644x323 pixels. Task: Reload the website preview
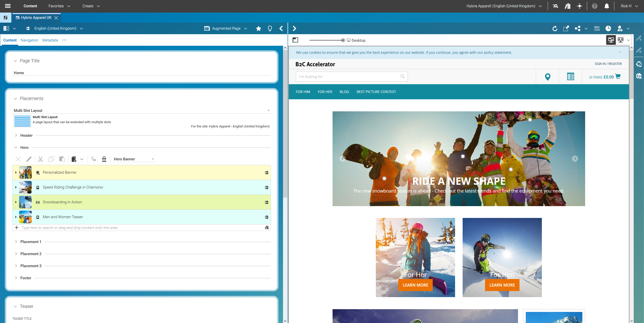click(555, 28)
